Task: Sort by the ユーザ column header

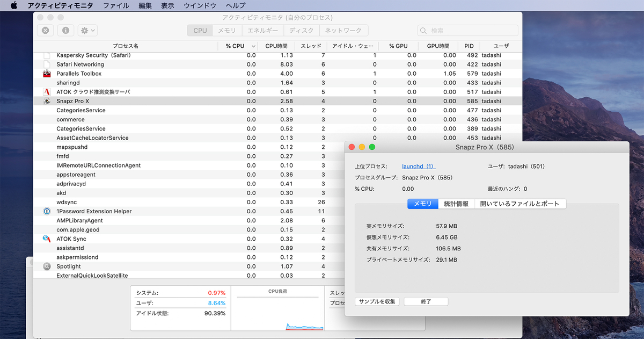Action: coord(501,46)
